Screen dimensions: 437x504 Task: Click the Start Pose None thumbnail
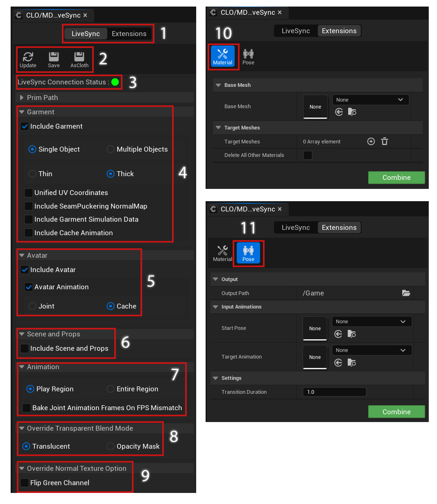(x=315, y=329)
